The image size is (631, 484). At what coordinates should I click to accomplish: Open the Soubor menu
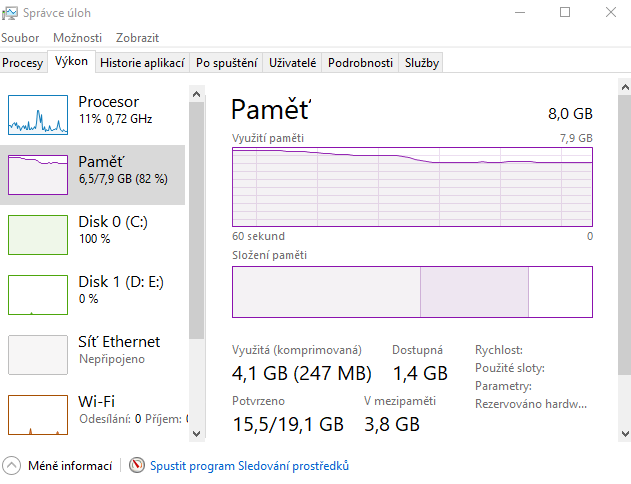click(x=20, y=37)
